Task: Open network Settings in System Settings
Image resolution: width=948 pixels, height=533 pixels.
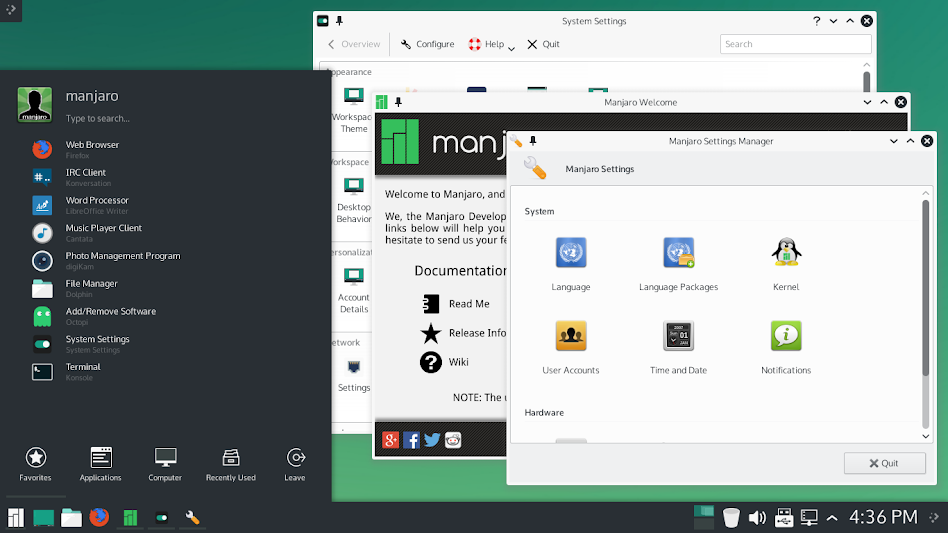Action: (x=354, y=375)
